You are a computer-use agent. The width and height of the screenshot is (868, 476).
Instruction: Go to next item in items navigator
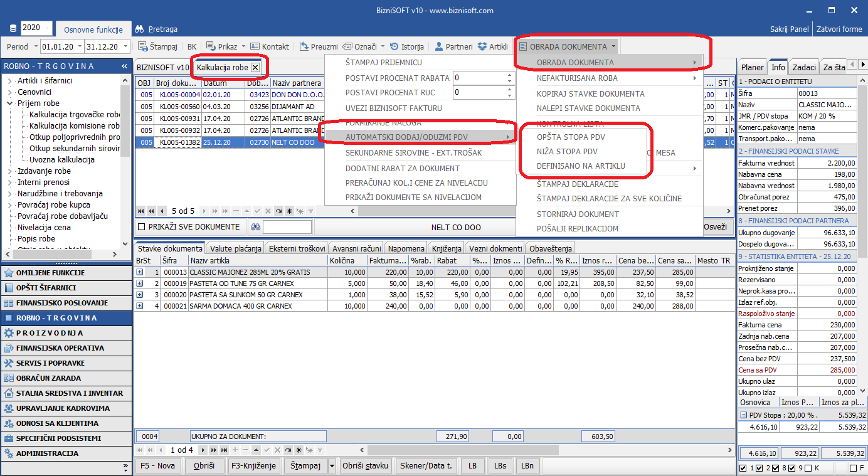[203, 450]
